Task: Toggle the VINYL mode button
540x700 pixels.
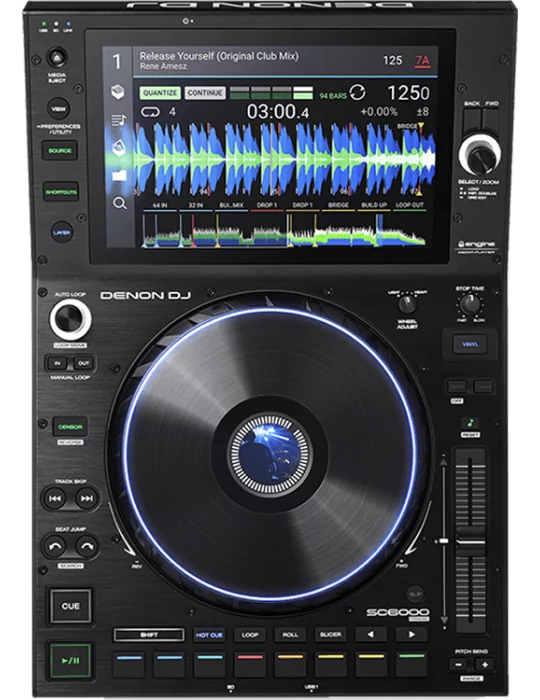Action: click(470, 344)
